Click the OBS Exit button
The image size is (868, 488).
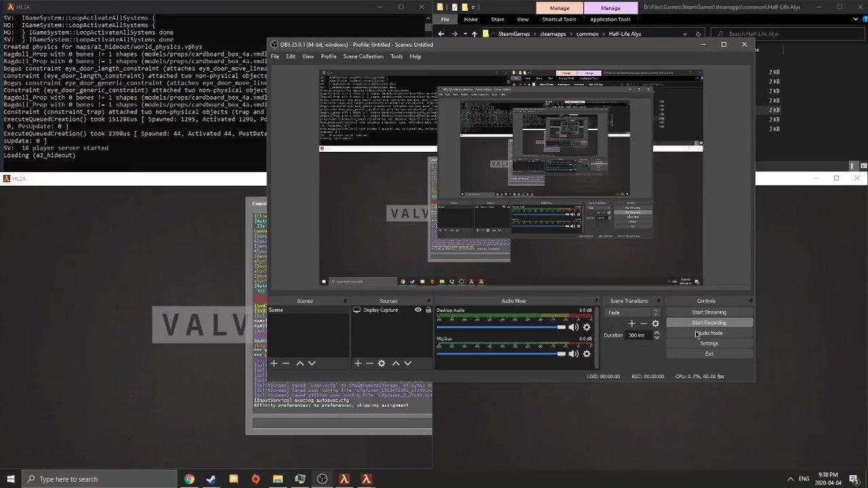tap(709, 354)
